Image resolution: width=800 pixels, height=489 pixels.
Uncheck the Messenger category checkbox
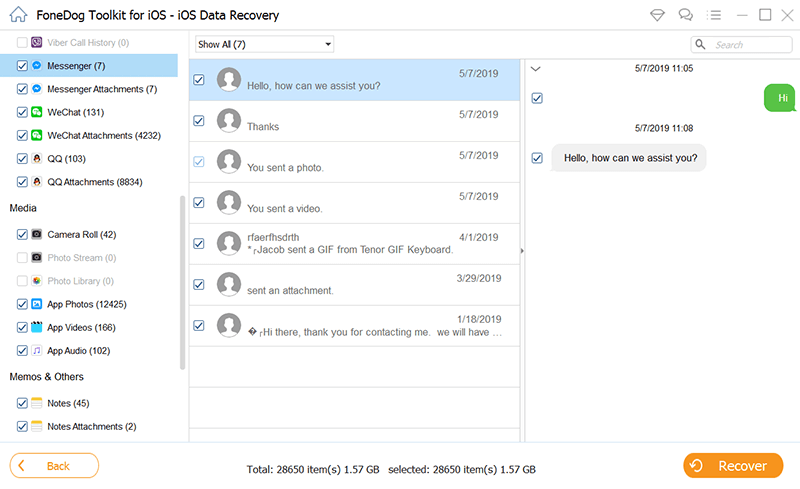22,65
